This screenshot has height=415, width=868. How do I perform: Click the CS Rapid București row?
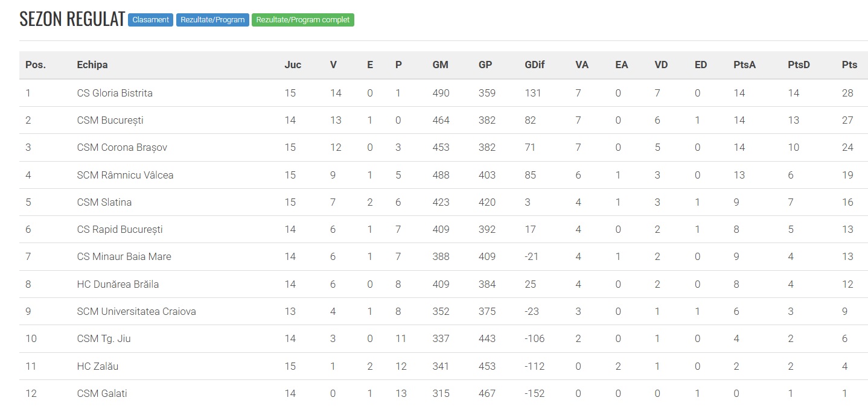[120, 229]
